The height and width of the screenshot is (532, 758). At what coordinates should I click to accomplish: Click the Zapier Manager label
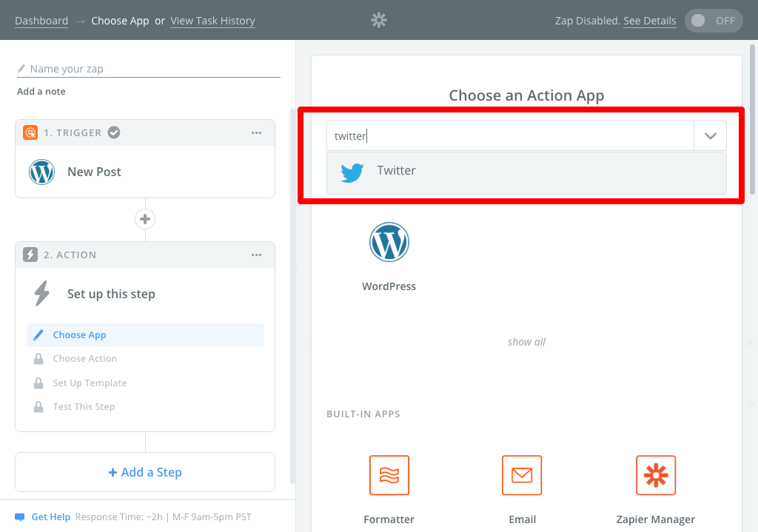point(656,519)
